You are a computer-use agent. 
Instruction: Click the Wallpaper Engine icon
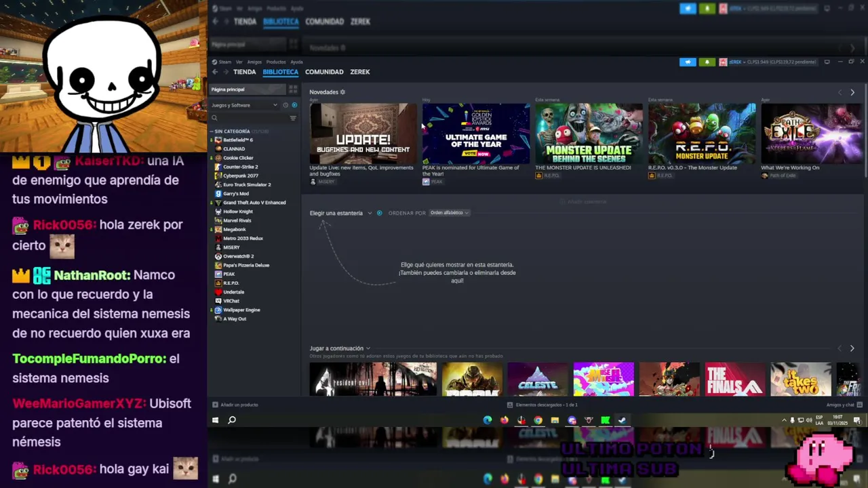point(218,310)
